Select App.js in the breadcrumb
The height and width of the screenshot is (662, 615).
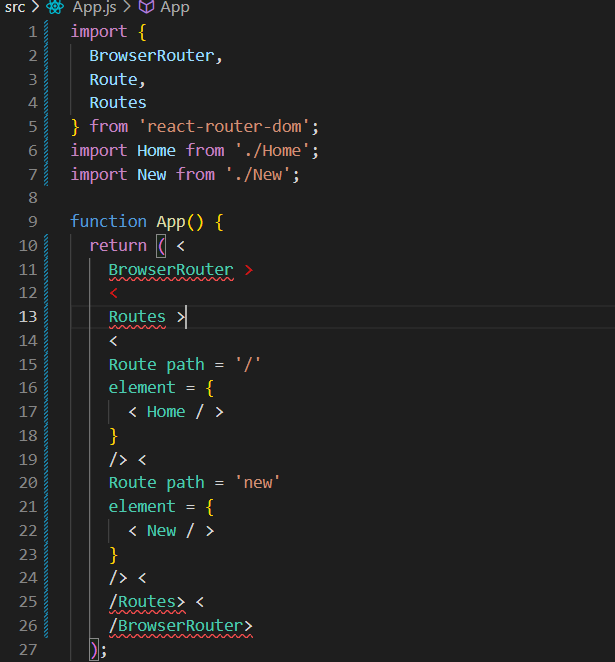click(x=94, y=7)
